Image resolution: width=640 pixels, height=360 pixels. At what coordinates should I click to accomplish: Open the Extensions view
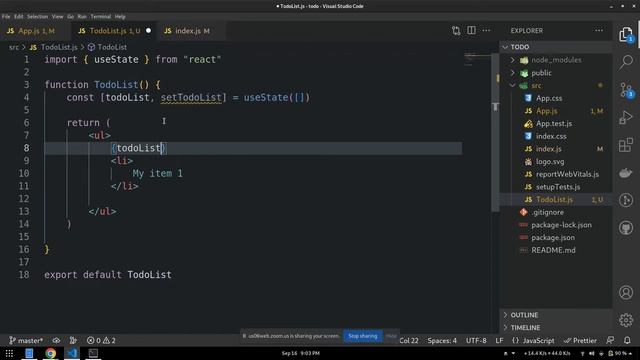[x=626, y=145]
